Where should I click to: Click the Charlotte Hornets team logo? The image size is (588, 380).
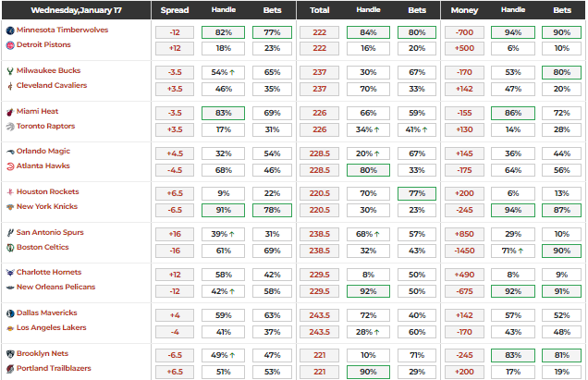click(x=9, y=273)
